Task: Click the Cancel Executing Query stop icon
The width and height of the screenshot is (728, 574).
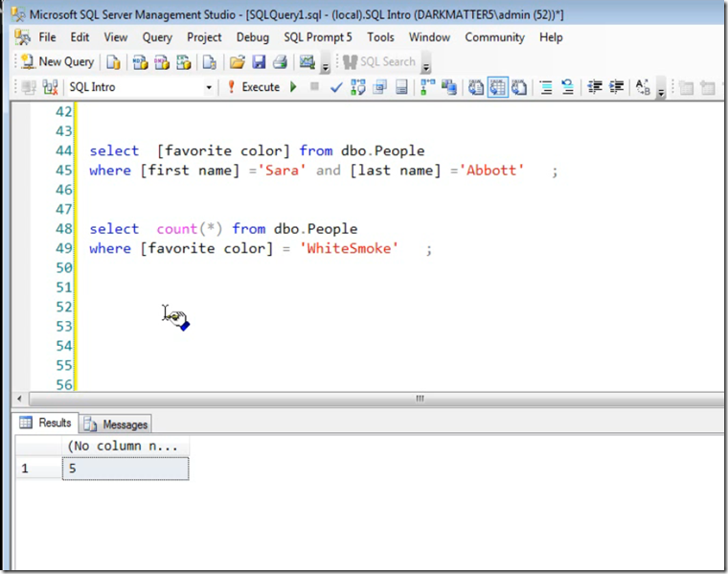Action: pos(314,86)
